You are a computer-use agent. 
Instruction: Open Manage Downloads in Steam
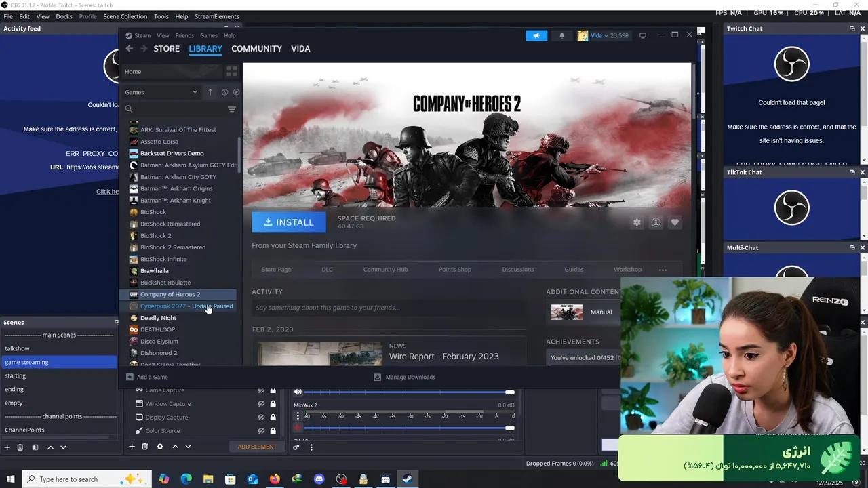click(405, 377)
